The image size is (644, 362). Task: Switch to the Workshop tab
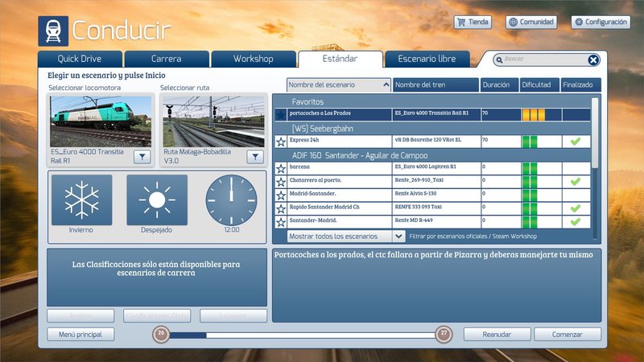point(254,59)
